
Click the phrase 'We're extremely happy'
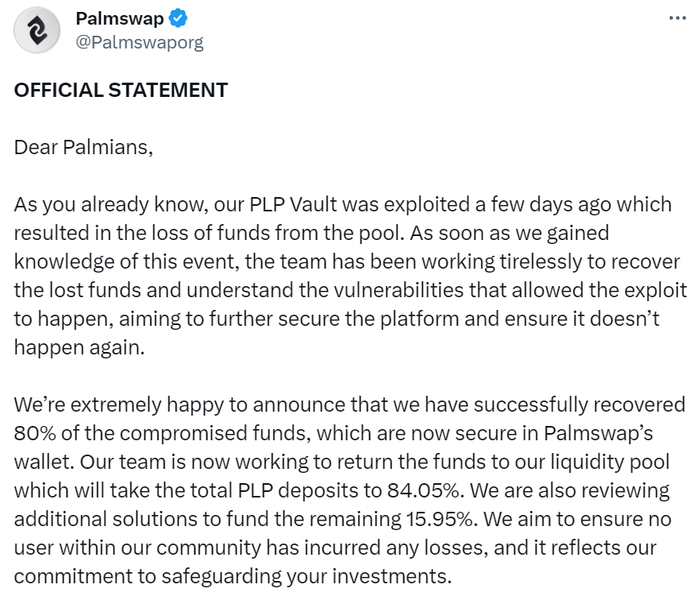coord(119,405)
